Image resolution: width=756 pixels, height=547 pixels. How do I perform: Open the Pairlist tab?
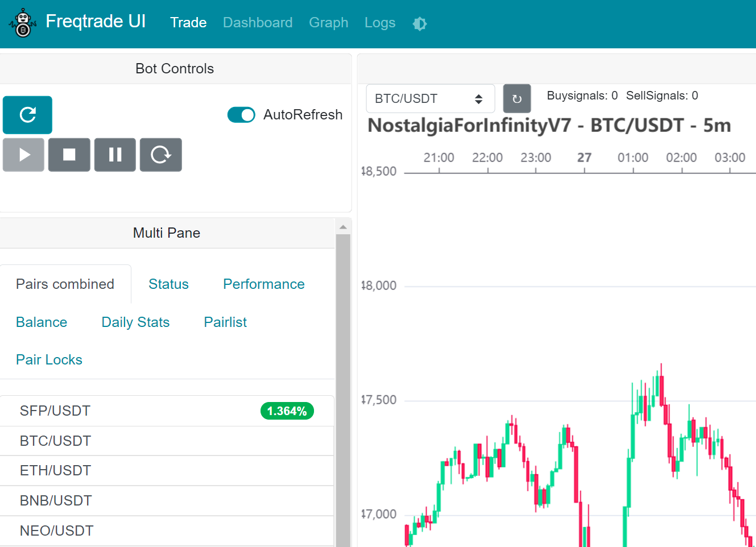(225, 322)
